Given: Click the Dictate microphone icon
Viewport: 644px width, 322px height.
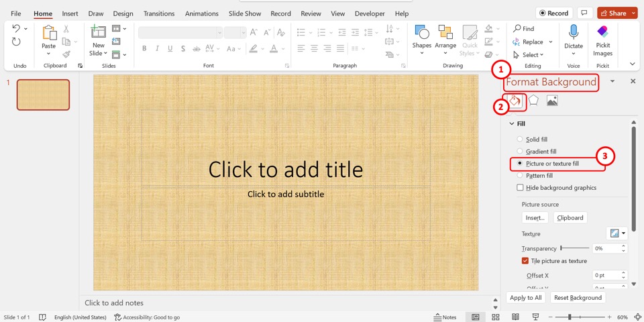Looking at the screenshot, I should coord(574,32).
